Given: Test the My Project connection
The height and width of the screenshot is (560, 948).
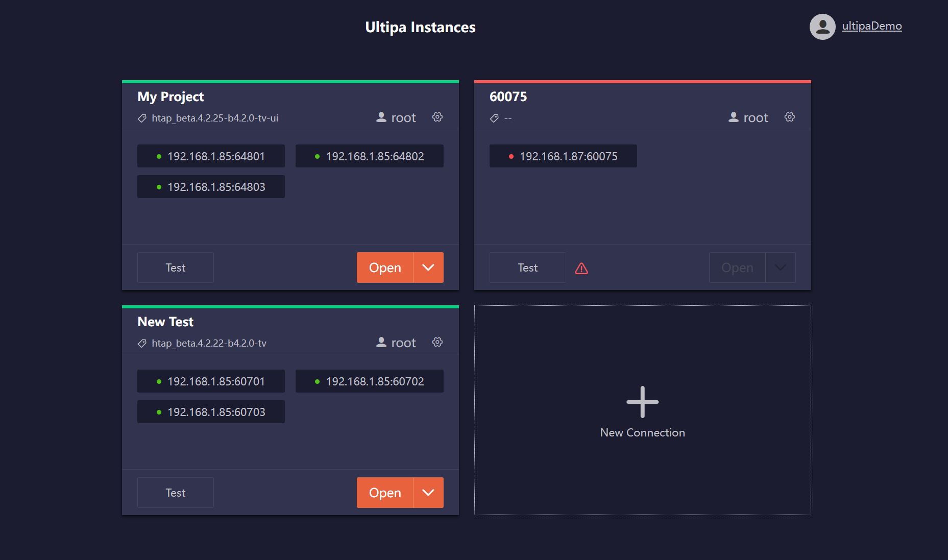Looking at the screenshot, I should [176, 267].
